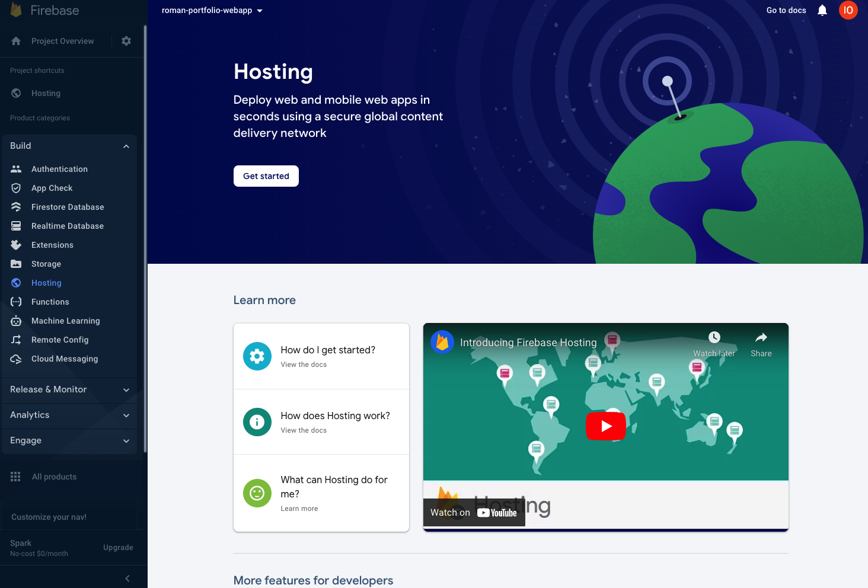Click Customize your nav text
868x588 pixels.
coord(49,517)
